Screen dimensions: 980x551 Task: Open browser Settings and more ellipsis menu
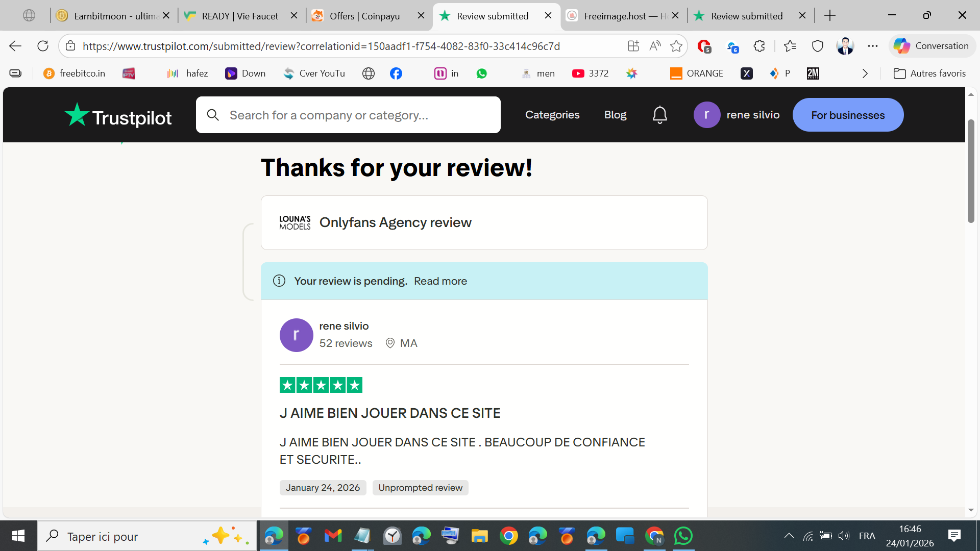point(872,46)
